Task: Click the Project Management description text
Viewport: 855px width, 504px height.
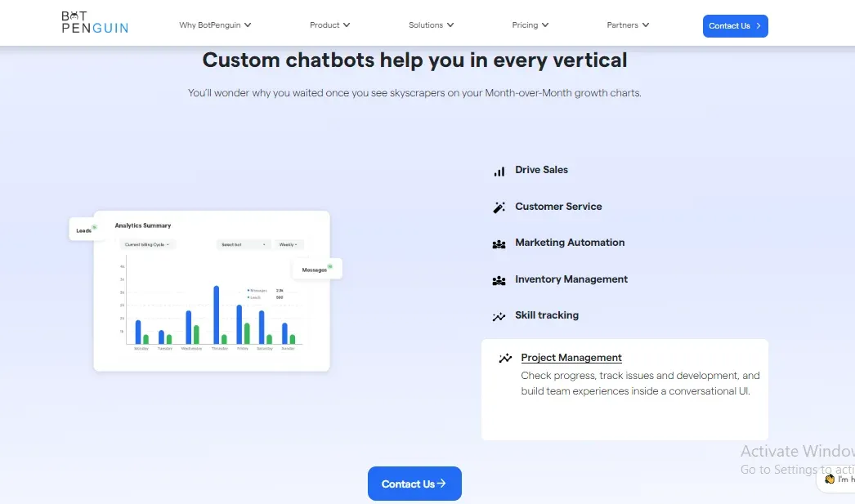Action: [640, 383]
